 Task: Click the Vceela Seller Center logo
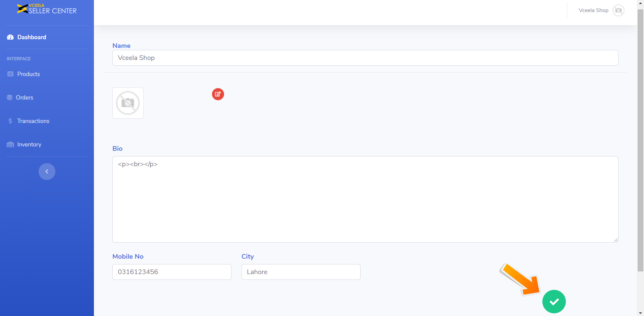coord(47,9)
